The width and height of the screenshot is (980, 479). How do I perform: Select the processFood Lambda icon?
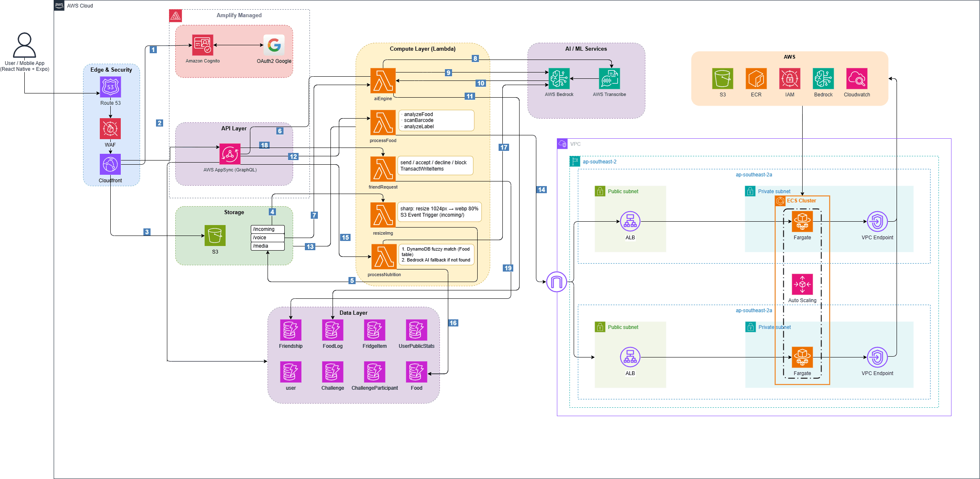pyautogui.click(x=383, y=122)
